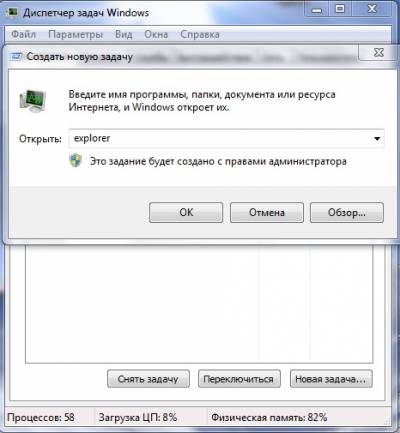Open the Справка menu
The height and width of the screenshot is (433, 400).
pos(200,34)
